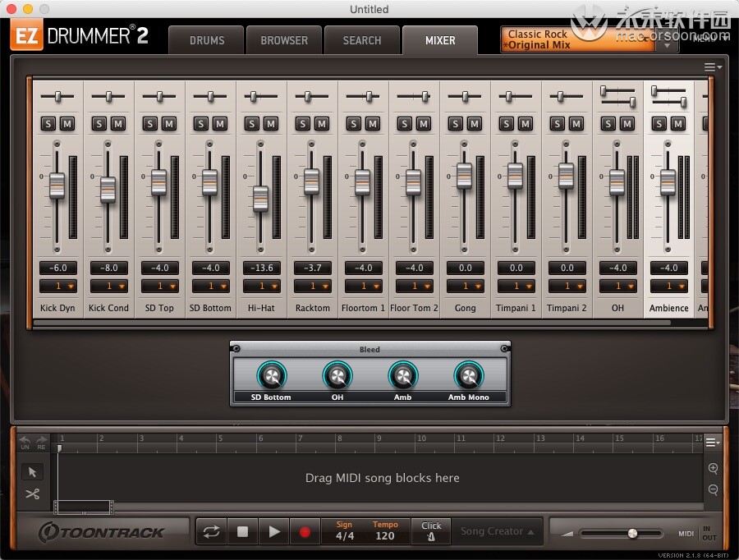739x560 pixels.
Task: Solo the Gong channel
Action: [x=455, y=124]
